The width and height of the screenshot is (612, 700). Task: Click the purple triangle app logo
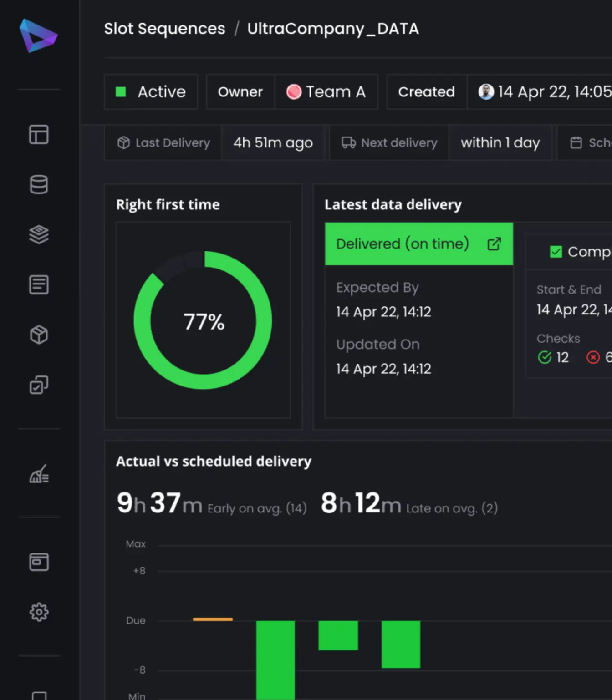click(x=38, y=36)
